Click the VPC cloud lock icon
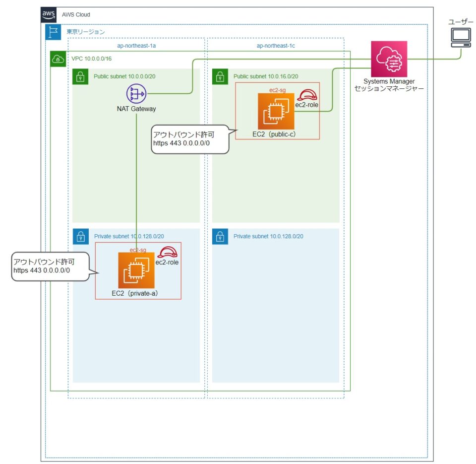 59,59
